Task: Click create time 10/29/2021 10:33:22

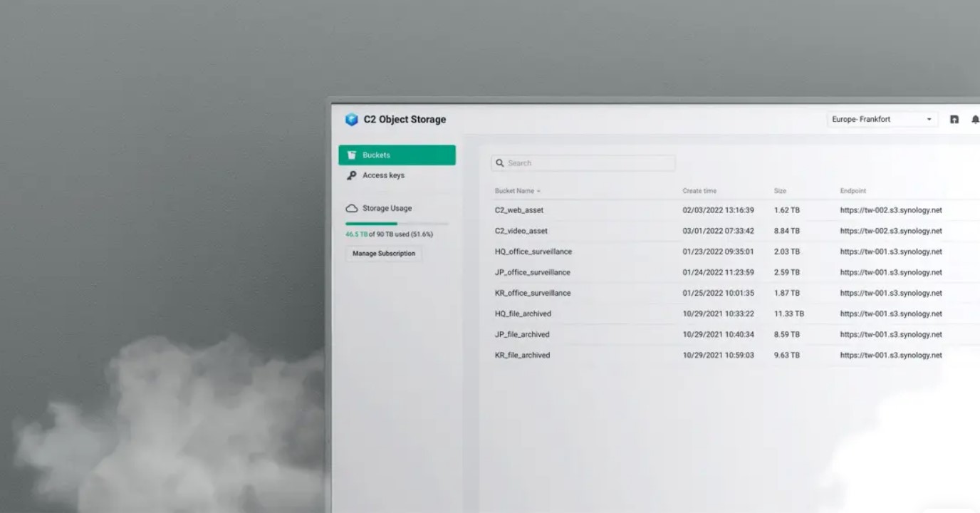Action: [718, 313]
